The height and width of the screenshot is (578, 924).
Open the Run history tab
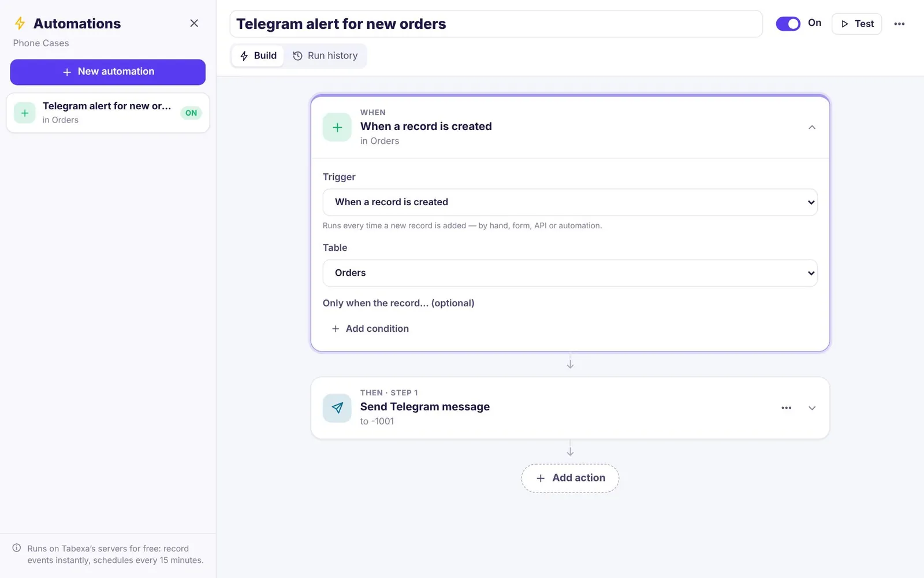click(x=326, y=55)
